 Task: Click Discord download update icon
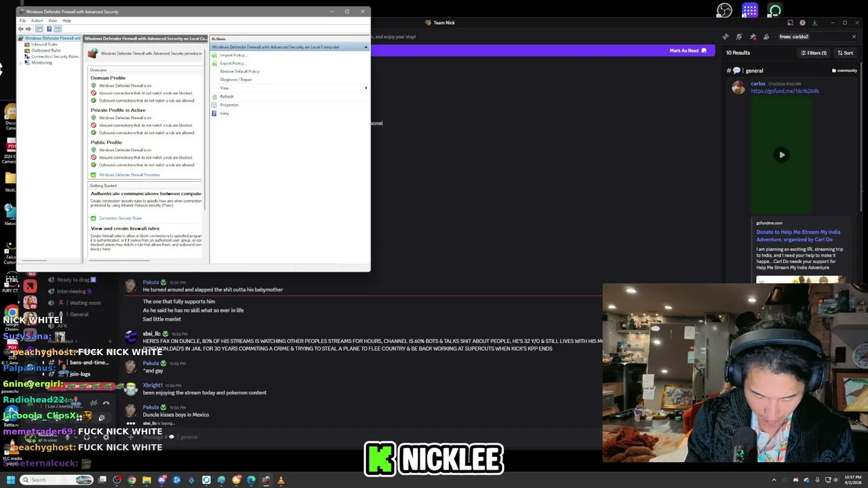pos(814,22)
